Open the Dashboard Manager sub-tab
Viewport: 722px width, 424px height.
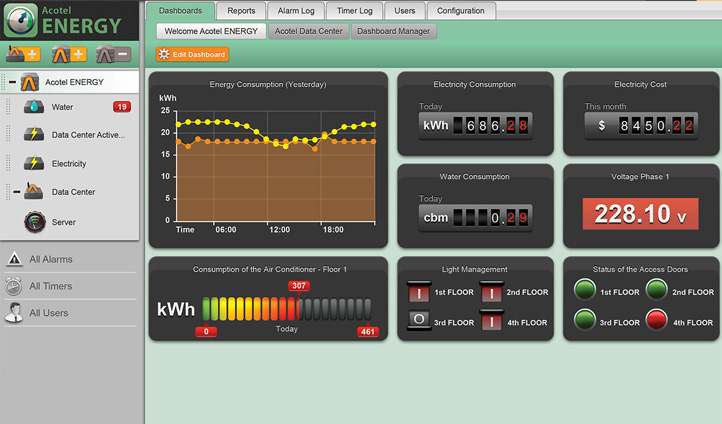[393, 31]
